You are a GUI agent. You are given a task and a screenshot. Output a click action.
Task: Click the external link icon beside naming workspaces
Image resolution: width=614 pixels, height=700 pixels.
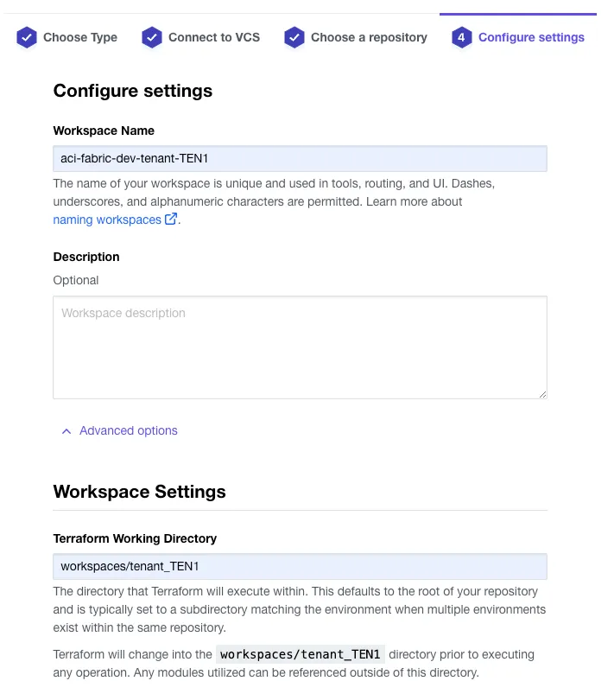(x=171, y=220)
